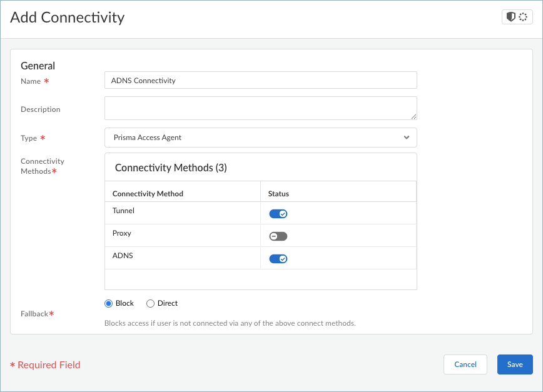Viewport: 543px width, 392px height.
Task: Choose Direct as the fallback
Action: click(150, 303)
